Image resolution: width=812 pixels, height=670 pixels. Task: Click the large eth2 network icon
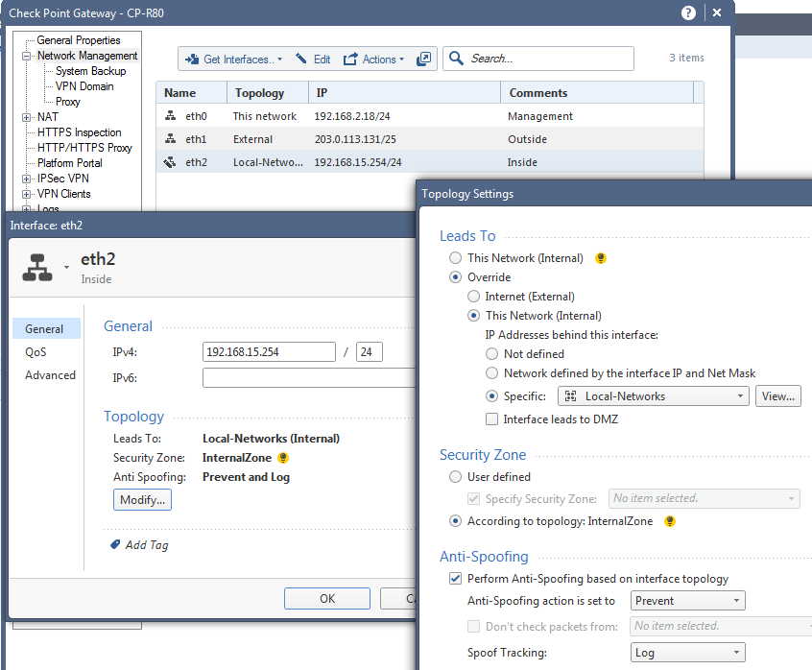tap(37, 267)
